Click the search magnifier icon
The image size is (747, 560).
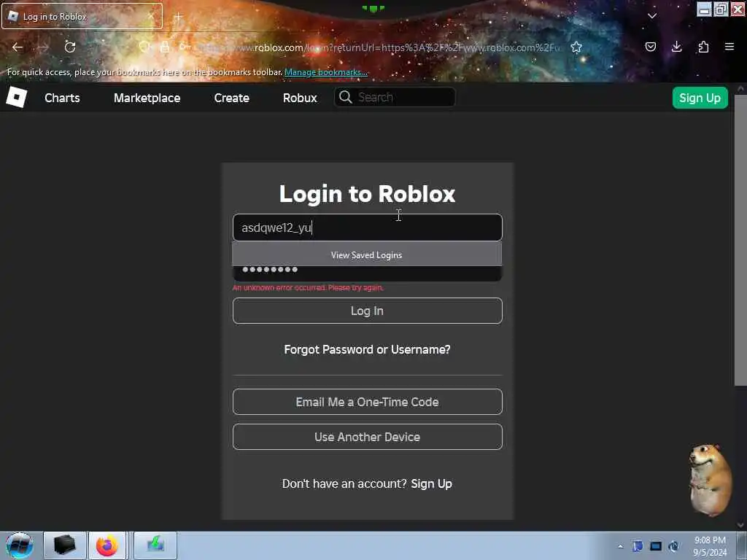[x=345, y=97]
